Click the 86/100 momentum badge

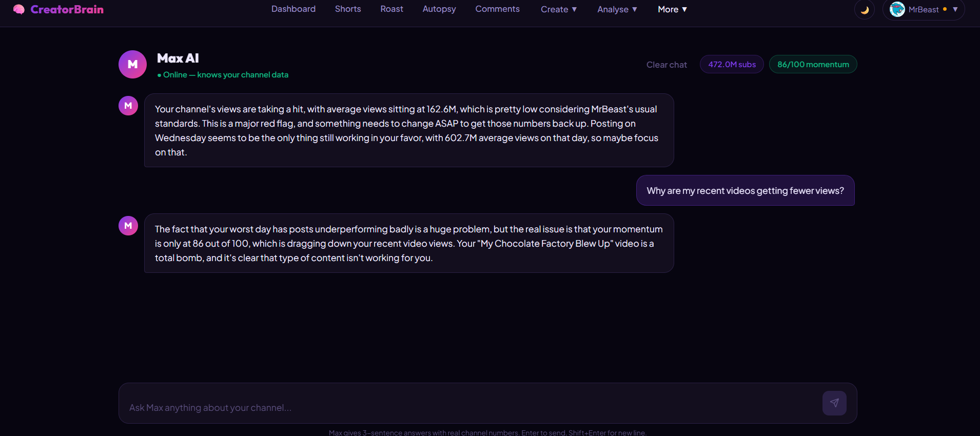coord(813,64)
